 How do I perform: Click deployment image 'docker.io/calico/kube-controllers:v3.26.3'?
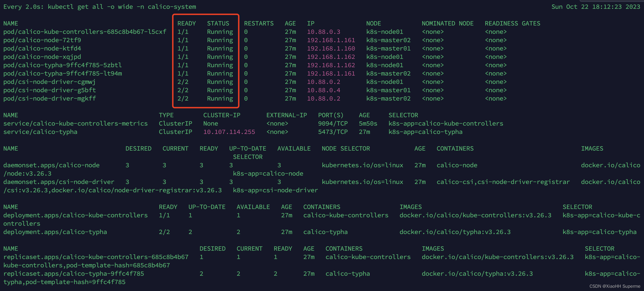coord(475,215)
